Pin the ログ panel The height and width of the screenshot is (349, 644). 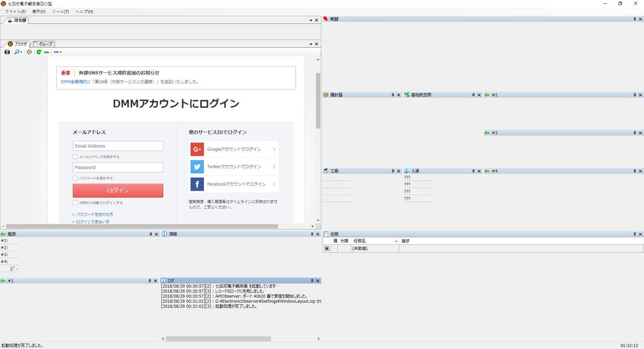[311, 281]
